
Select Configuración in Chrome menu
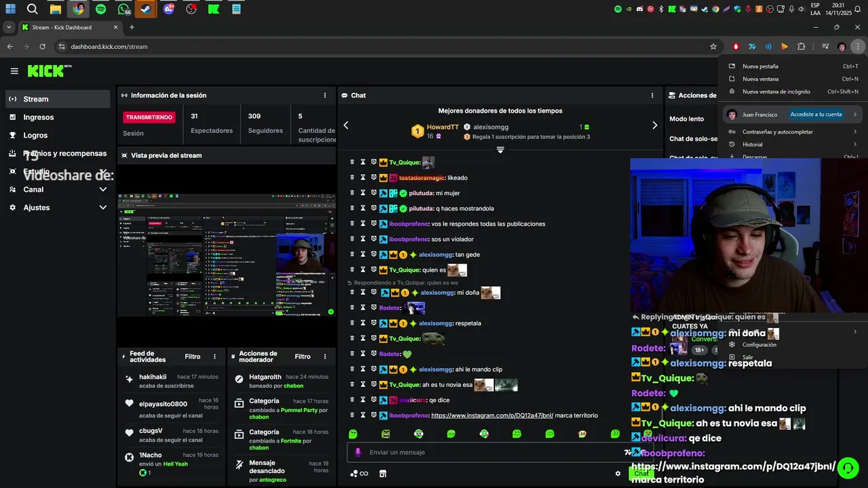(792, 344)
